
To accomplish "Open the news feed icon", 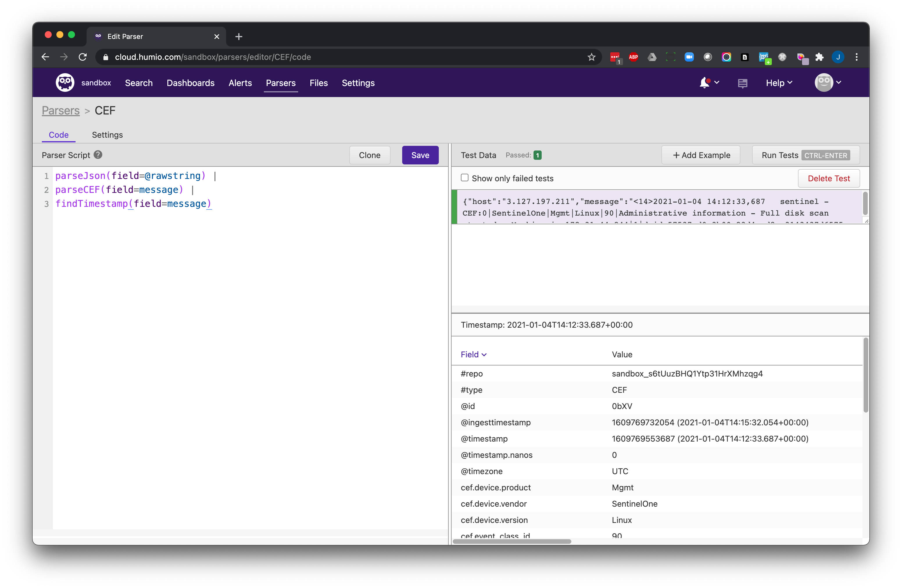I will point(742,83).
